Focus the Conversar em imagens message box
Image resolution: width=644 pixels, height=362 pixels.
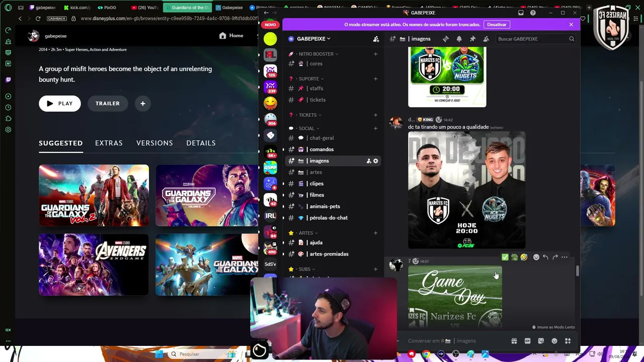point(455,341)
